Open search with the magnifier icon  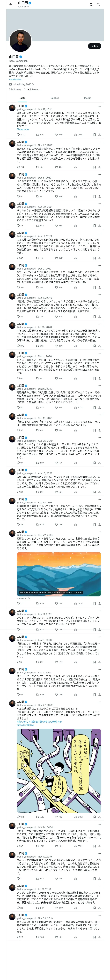[x=98, y=4]
